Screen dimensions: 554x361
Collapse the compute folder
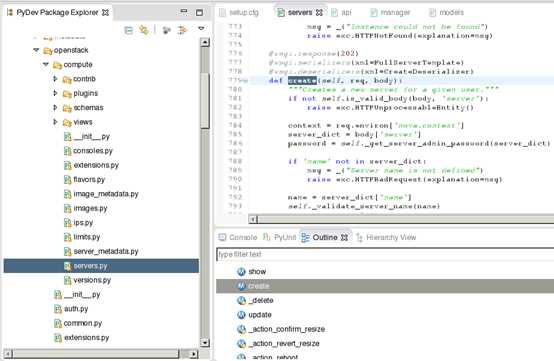(x=46, y=64)
